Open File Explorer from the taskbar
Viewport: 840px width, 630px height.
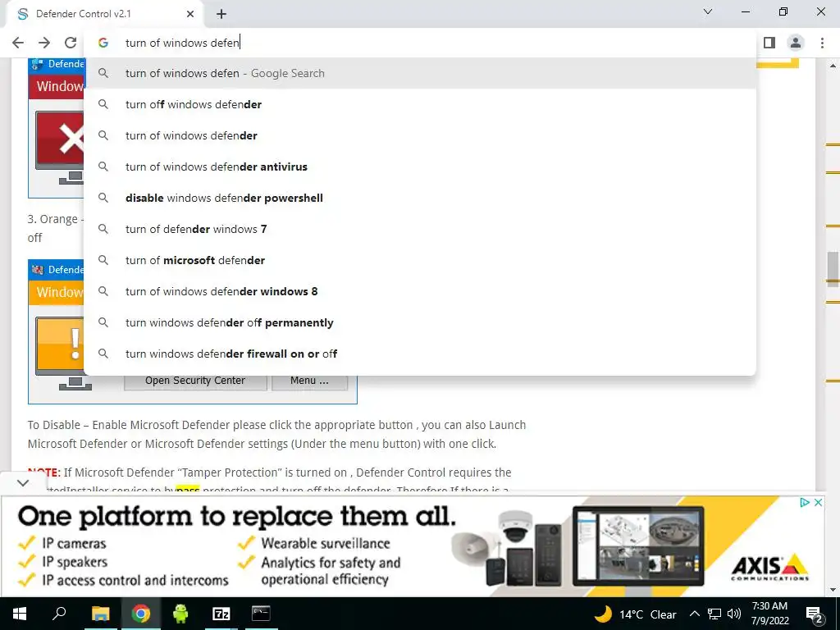pyautogui.click(x=100, y=614)
